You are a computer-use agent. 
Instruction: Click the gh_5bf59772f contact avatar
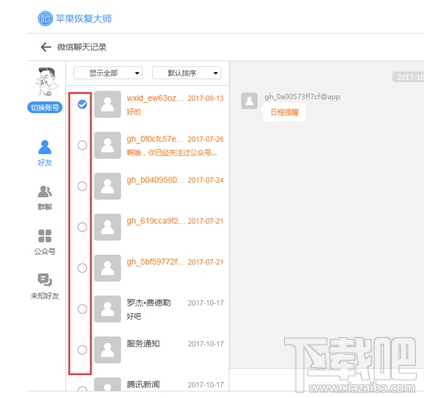tap(107, 268)
